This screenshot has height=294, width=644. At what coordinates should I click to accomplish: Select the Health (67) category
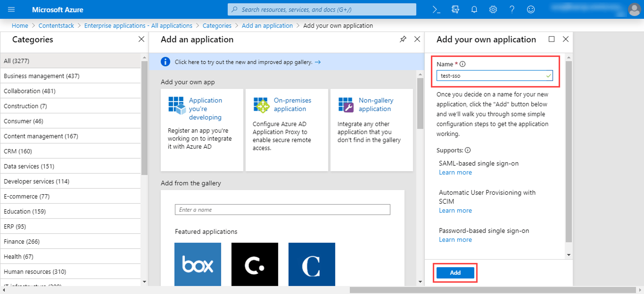[70, 256]
